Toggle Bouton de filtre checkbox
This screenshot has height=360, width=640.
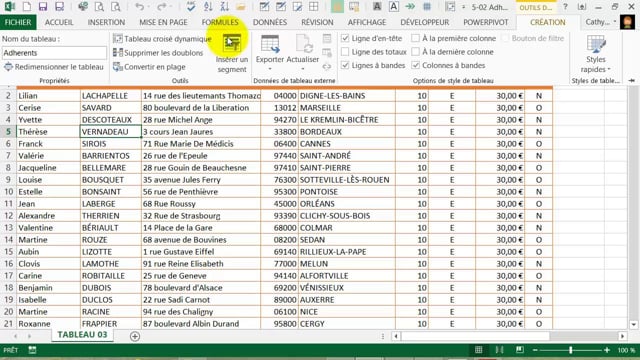click(505, 38)
